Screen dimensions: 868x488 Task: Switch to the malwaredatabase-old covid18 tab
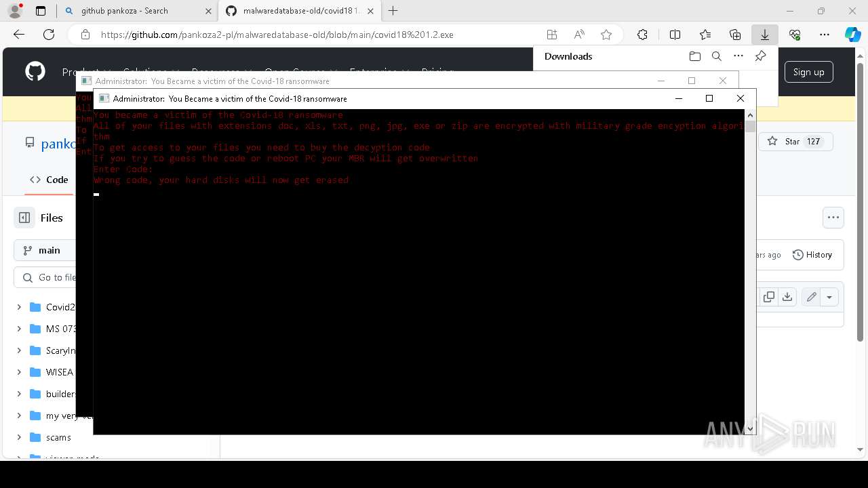(x=300, y=11)
